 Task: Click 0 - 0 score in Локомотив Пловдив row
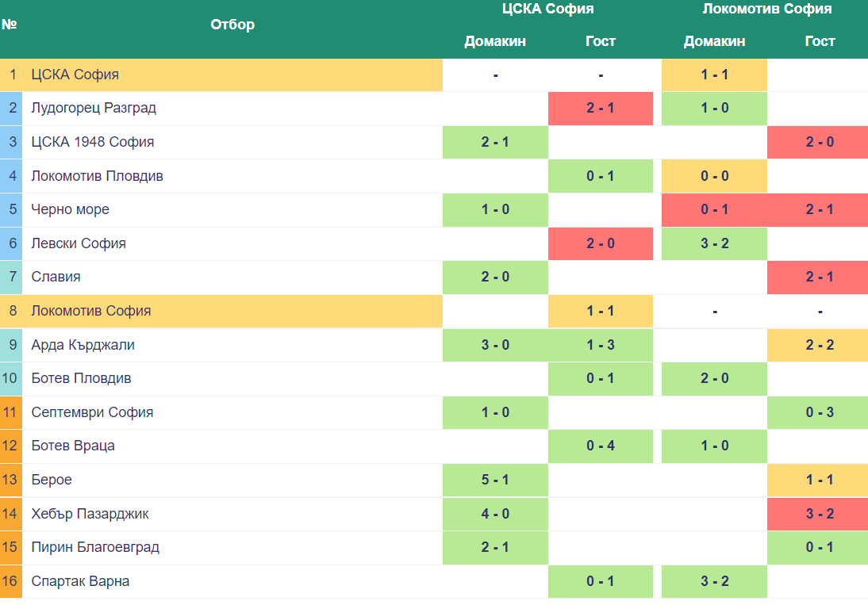click(714, 176)
